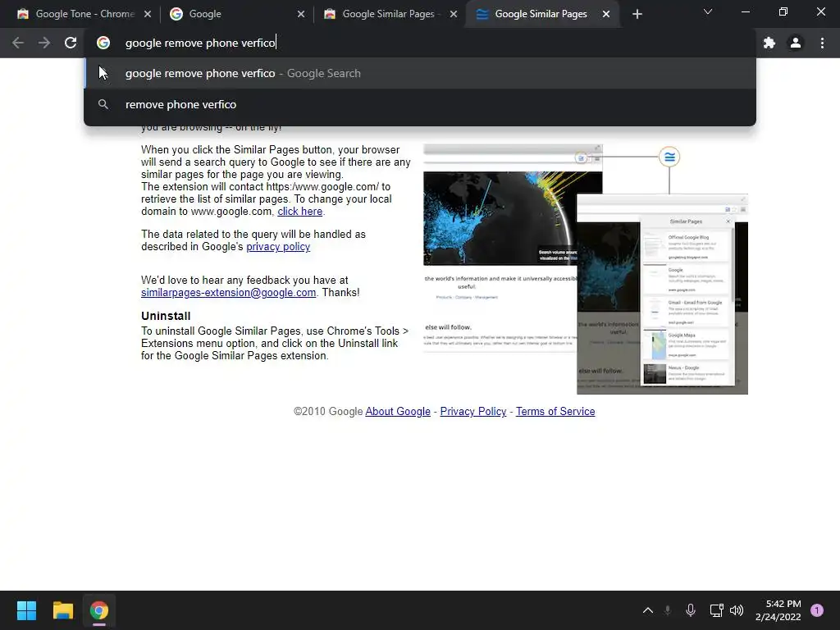The width and height of the screenshot is (840, 630).
Task: Open the 'click here' link
Action: 300,211
